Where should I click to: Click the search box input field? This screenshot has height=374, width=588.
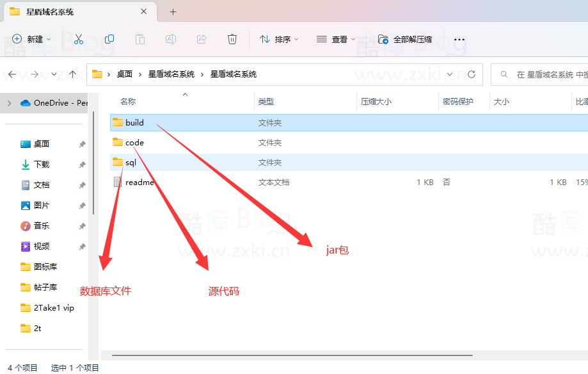(544, 74)
